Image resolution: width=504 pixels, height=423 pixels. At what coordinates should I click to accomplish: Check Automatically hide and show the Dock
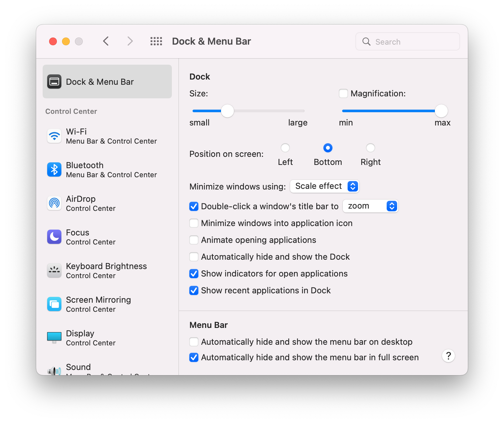[x=194, y=256]
